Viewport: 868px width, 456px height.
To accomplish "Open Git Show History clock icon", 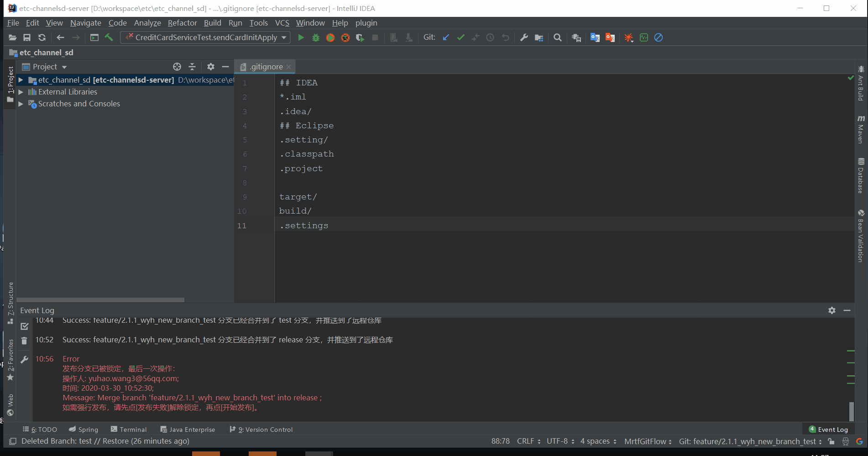I will pyautogui.click(x=490, y=37).
